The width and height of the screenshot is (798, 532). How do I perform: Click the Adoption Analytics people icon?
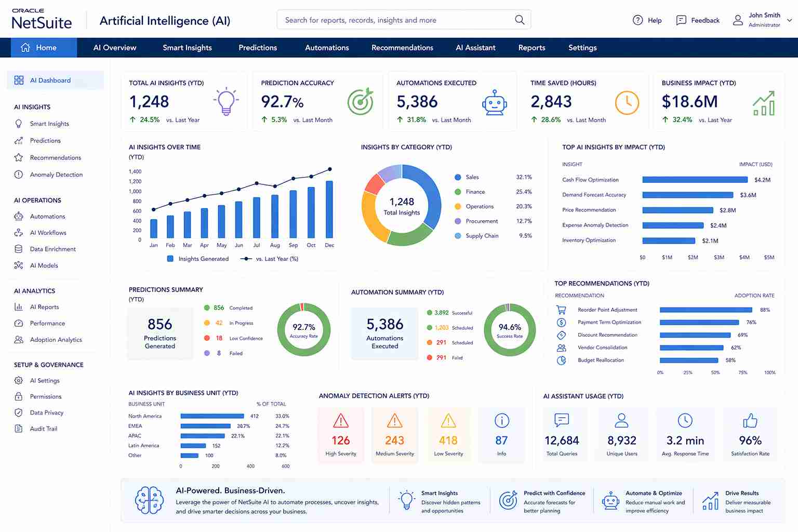19,340
